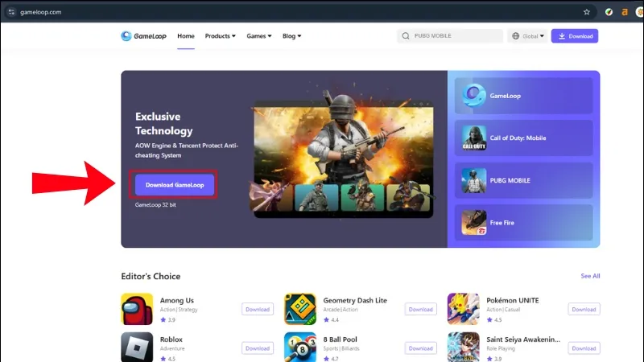Select the Call of Duty: Mobile card
Screen dimensions: 644x362
(524, 138)
